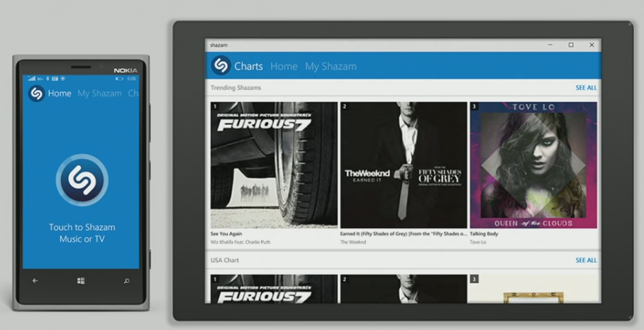
Task: Tap the big Shazam button on phone
Action: pyautogui.click(x=82, y=180)
